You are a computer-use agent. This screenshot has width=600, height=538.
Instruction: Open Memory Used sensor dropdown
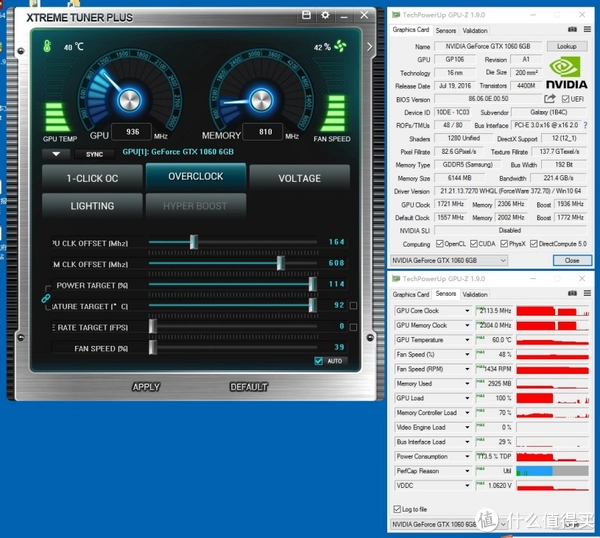(467, 383)
